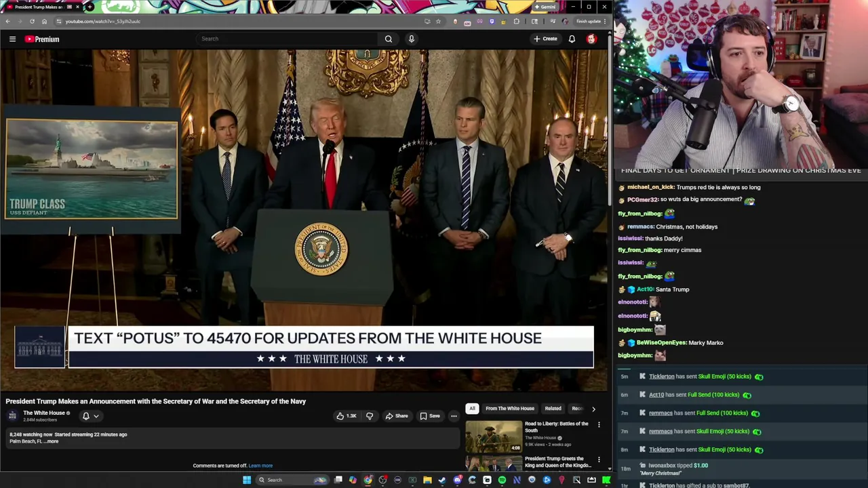
Task: Open Chrome from the taskbar
Action: point(368,480)
